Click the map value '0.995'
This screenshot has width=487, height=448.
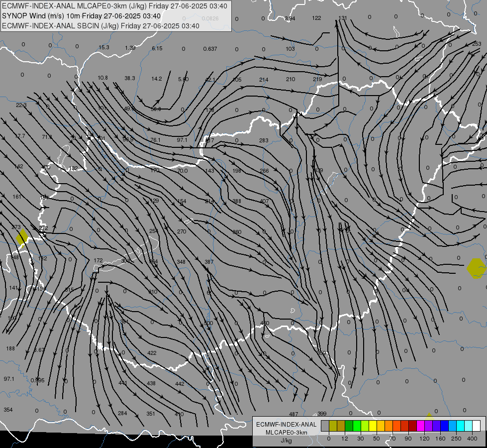pyautogui.click(x=38, y=380)
